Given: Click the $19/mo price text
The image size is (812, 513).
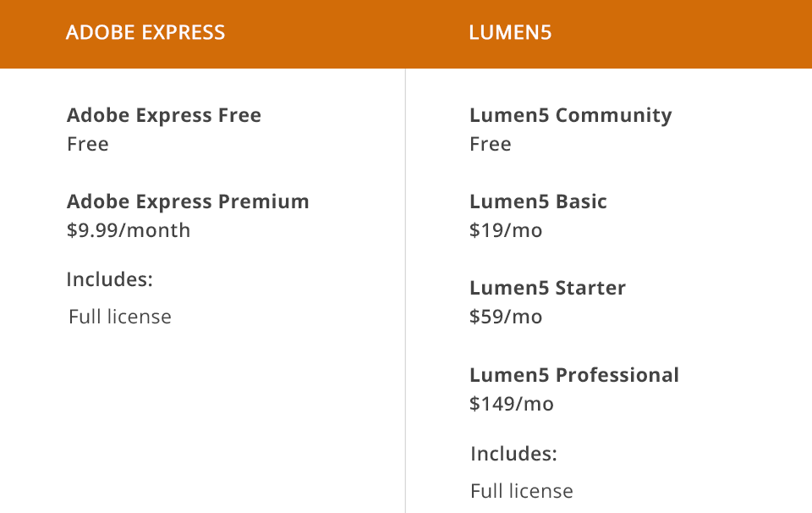Looking at the screenshot, I should [x=506, y=230].
